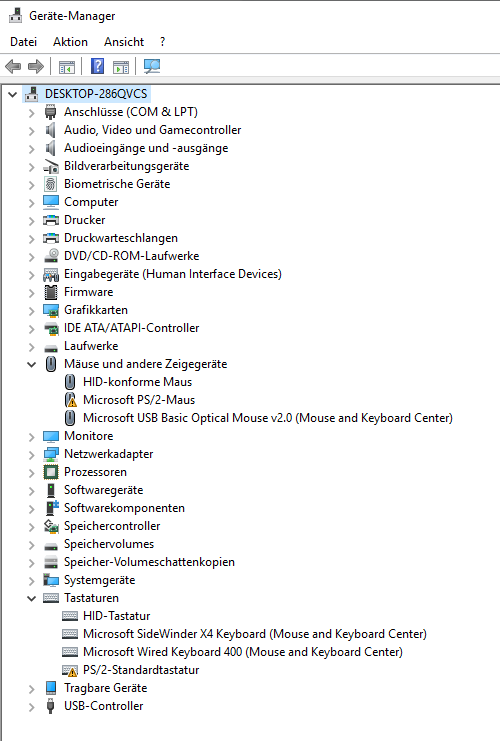Select the Biometrische Geräte category label
500x741 pixels.
coord(117,184)
